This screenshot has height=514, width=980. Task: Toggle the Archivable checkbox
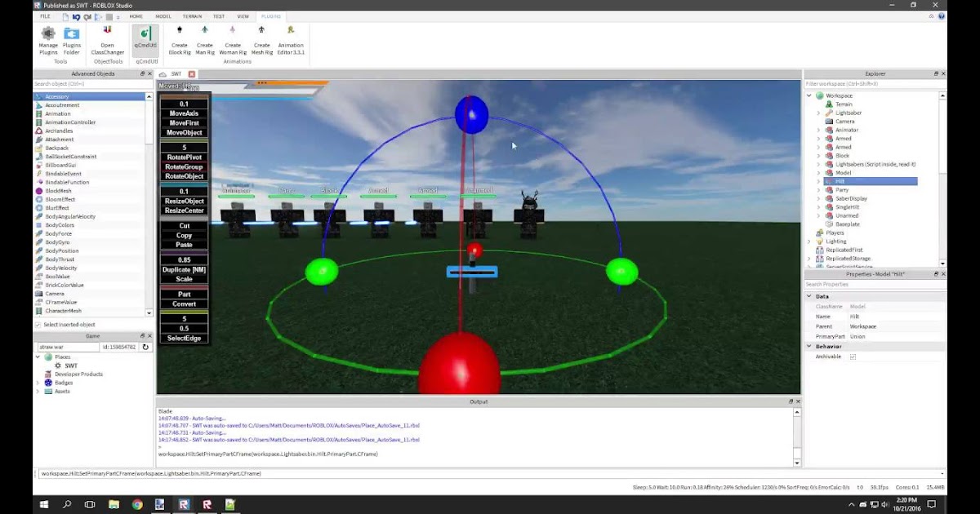pos(853,357)
